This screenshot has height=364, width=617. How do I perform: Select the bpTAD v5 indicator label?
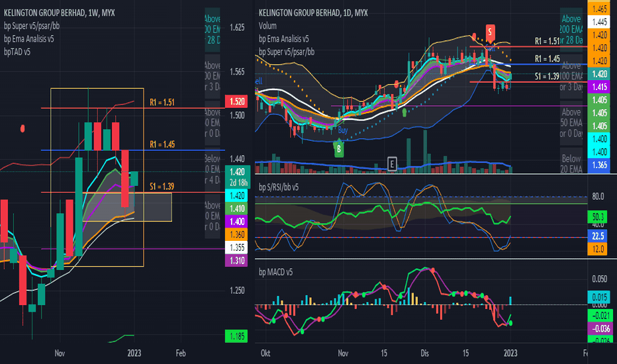click(x=17, y=52)
